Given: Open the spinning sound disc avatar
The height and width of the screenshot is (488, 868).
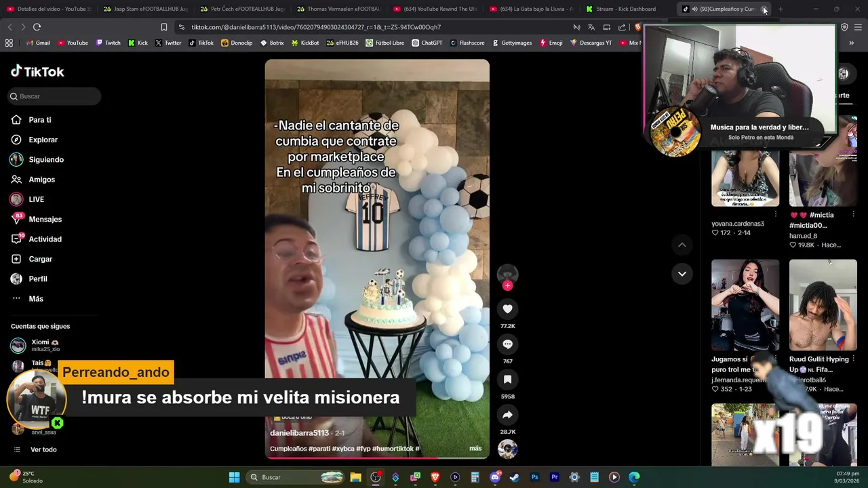Looking at the screenshot, I should 507,449.
